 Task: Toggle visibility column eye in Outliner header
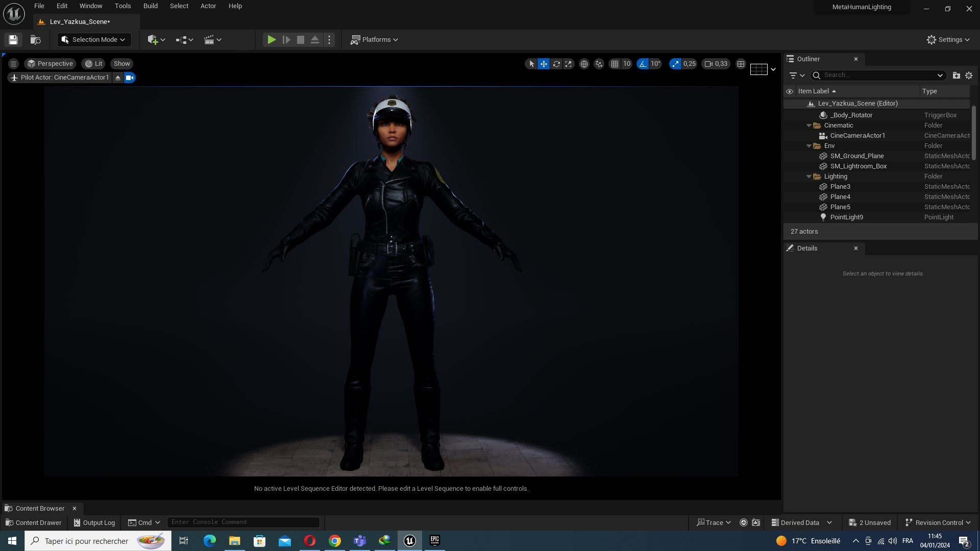[x=790, y=91]
